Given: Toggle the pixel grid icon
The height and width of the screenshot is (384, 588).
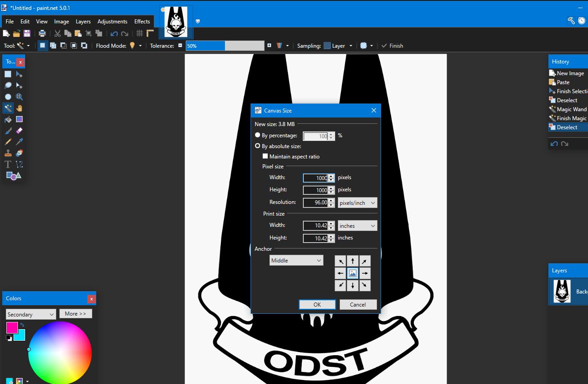Looking at the screenshot, I should pyautogui.click(x=140, y=33).
